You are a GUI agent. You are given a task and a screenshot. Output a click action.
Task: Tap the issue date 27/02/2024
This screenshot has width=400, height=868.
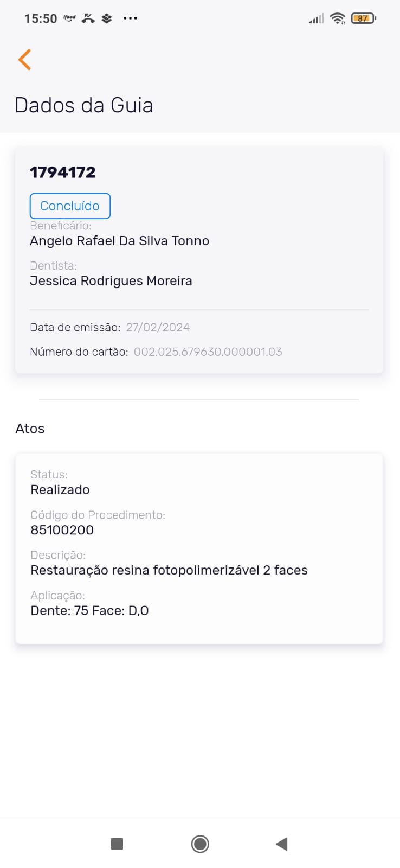[158, 327]
